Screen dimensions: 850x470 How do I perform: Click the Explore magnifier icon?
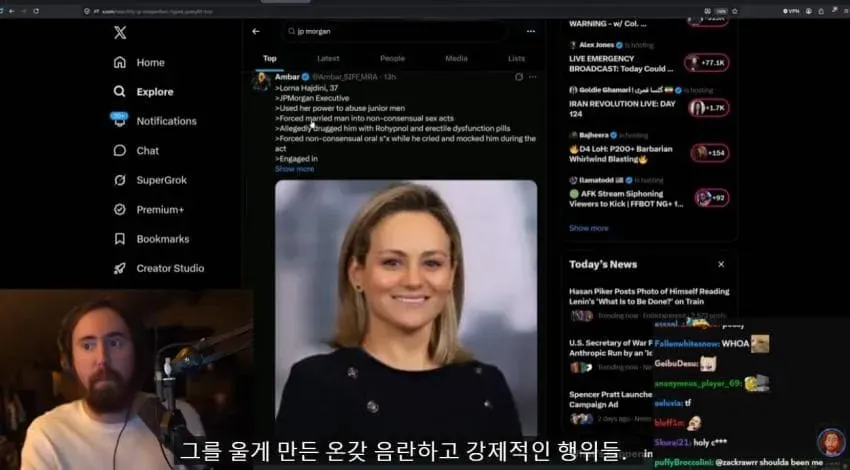pyautogui.click(x=120, y=92)
